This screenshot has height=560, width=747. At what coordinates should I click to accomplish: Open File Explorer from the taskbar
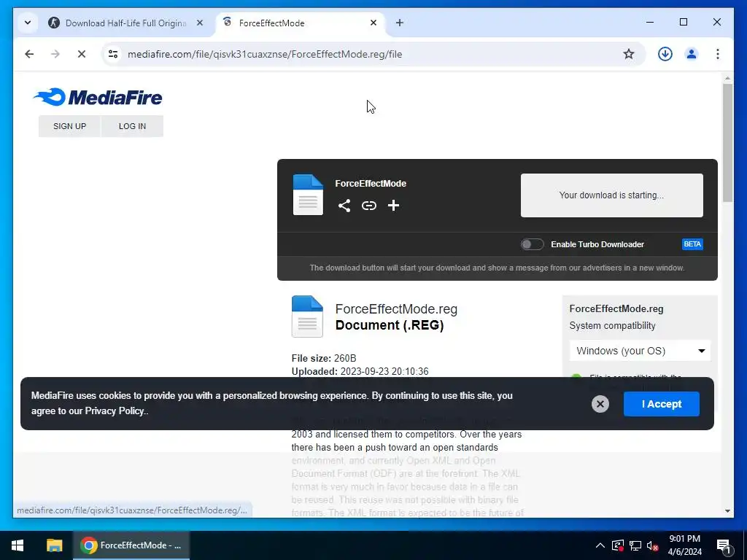pos(54,545)
